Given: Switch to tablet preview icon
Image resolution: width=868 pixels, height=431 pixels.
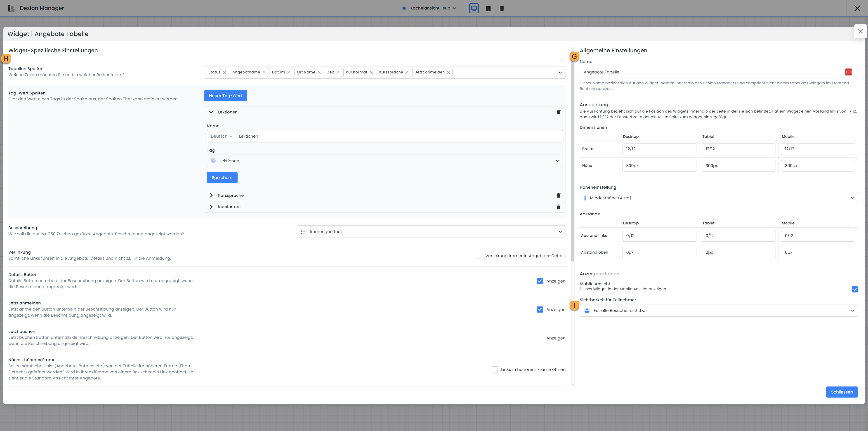Looking at the screenshot, I should click(x=488, y=8).
